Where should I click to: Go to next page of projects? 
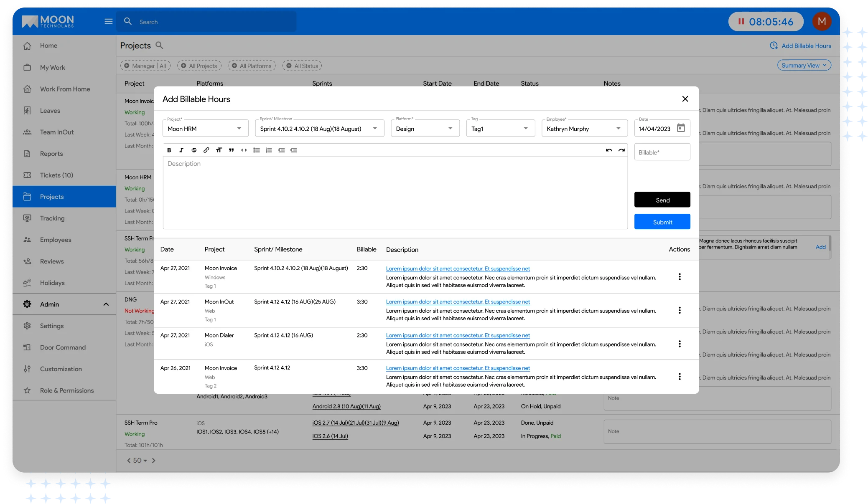click(x=154, y=461)
